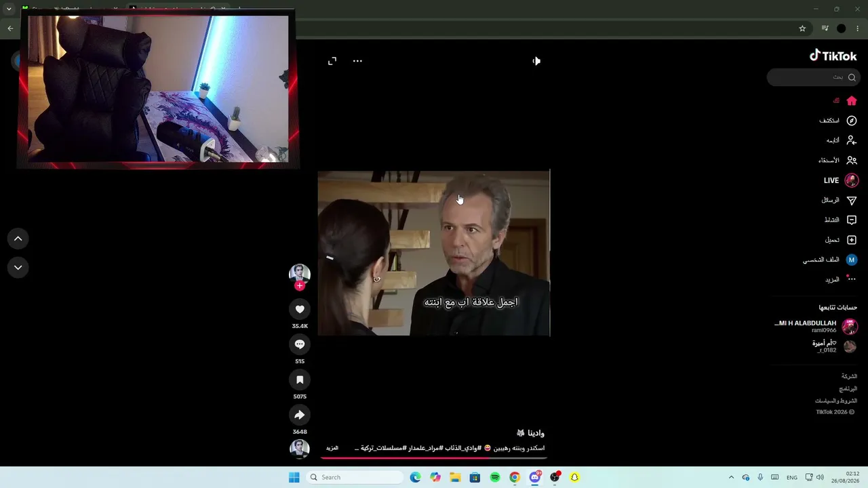The width and height of the screenshot is (868, 488).
Task: Open the system volume tray icon
Action: (820, 477)
